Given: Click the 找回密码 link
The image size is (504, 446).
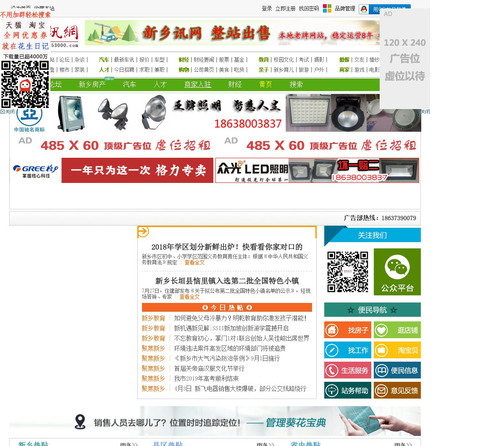Looking at the screenshot, I should (309, 8).
